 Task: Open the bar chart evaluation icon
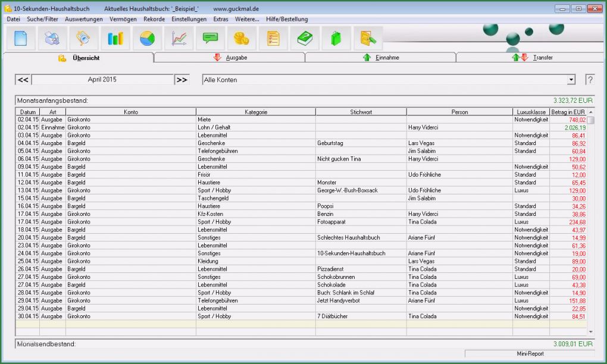[115, 39]
